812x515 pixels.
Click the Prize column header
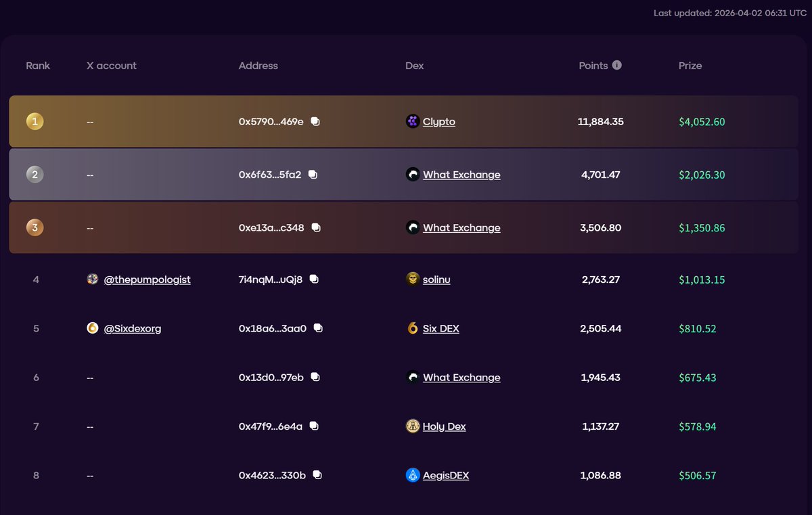[x=690, y=66]
